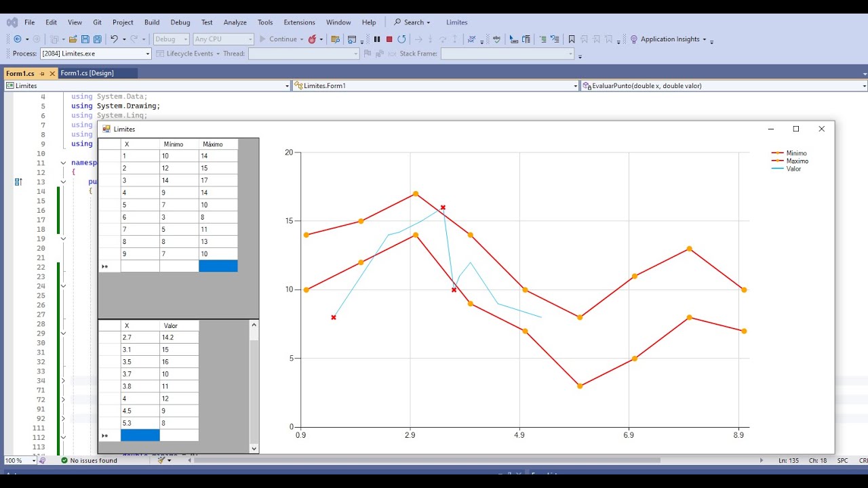Click the window layout toolbar icon
The width and height of the screenshot is (868, 488).
pyautogui.click(x=351, y=39)
